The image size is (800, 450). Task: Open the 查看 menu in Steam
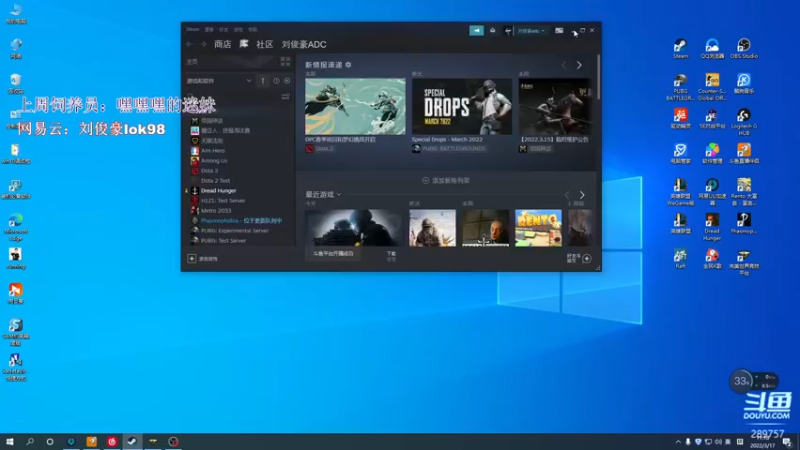(209, 30)
